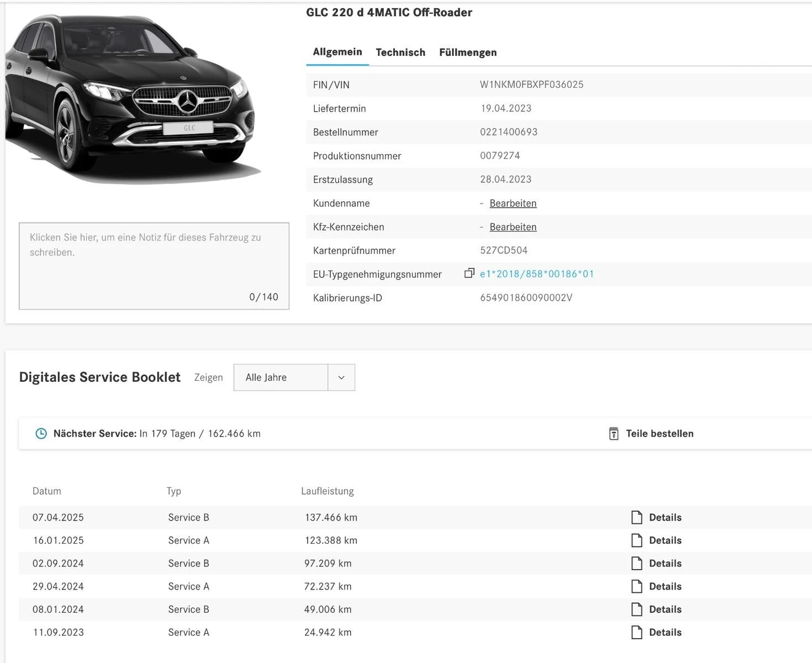812x663 pixels.
Task: Copy the EU-Typgenehmigungsnummer using the copy icon
Action: pos(469,273)
